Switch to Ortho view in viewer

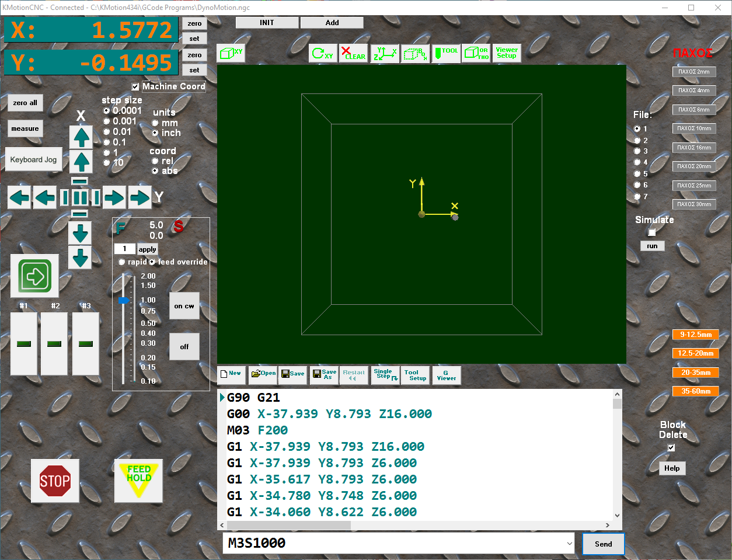(476, 53)
